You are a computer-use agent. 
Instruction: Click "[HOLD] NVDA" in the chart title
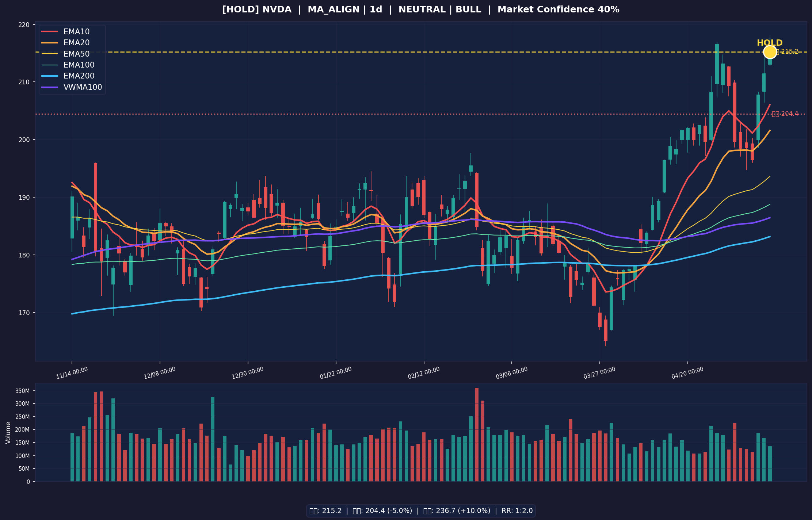[x=257, y=10]
